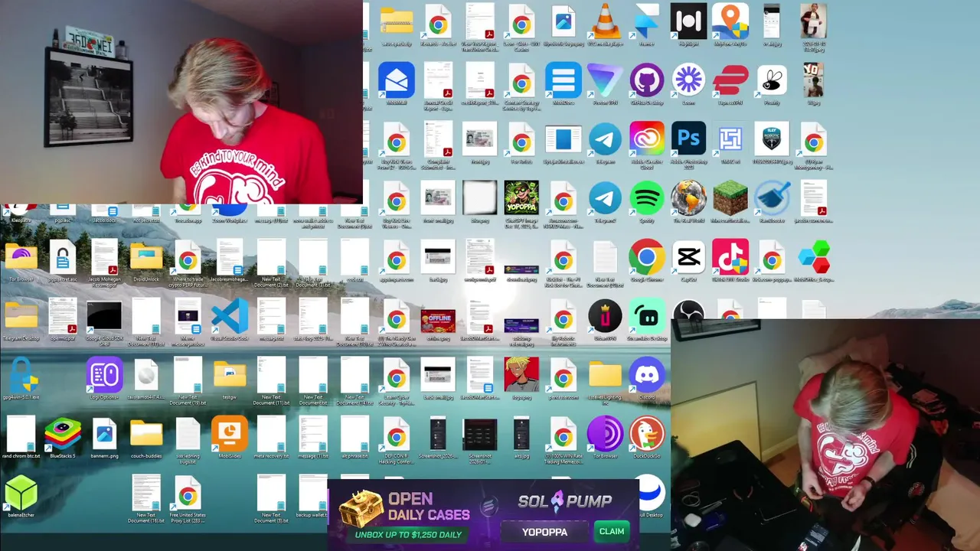Select the alts.jpg screenshot thumbnail
The height and width of the screenshot is (551, 980).
point(521,435)
